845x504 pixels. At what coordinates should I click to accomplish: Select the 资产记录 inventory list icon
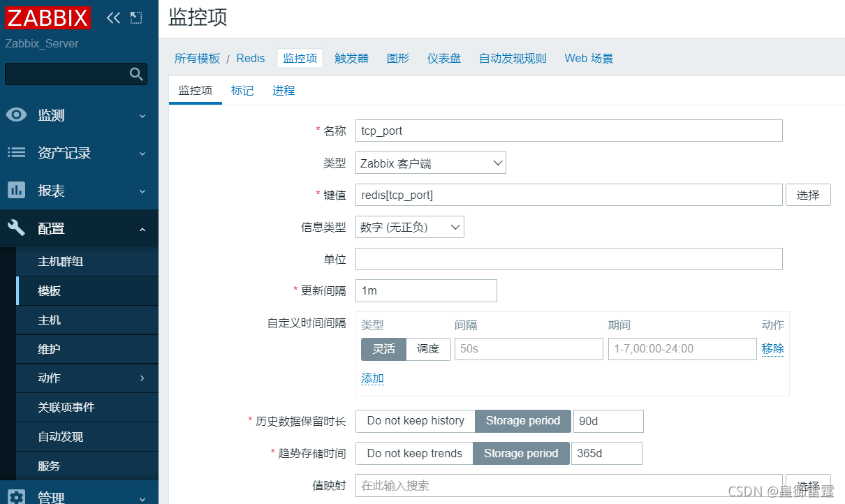[16, 153]
